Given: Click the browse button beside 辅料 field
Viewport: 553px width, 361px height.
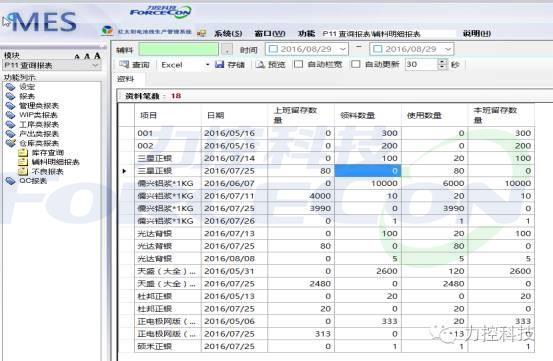Looking at the screenshot, I should pos(227,50).
